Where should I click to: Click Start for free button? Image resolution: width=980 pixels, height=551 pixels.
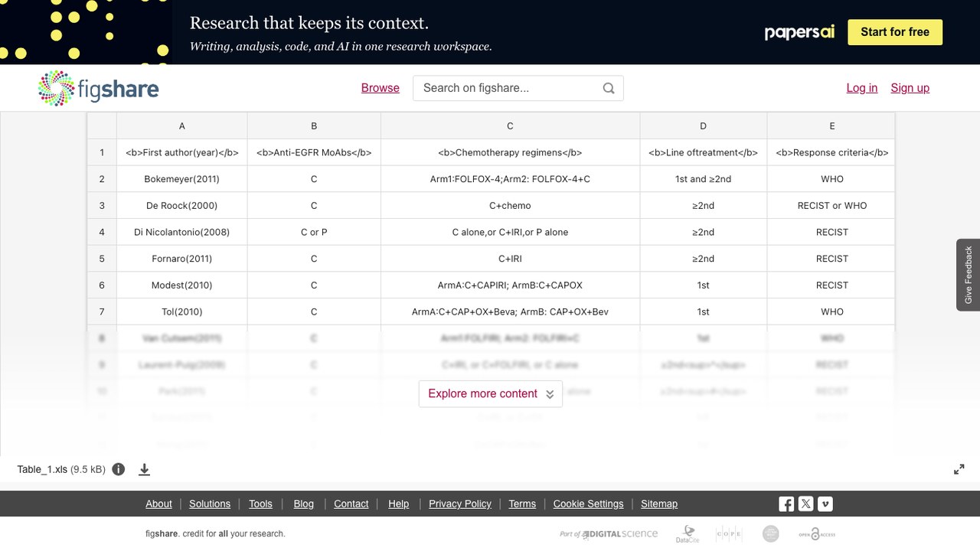click(x=895, y=32)
